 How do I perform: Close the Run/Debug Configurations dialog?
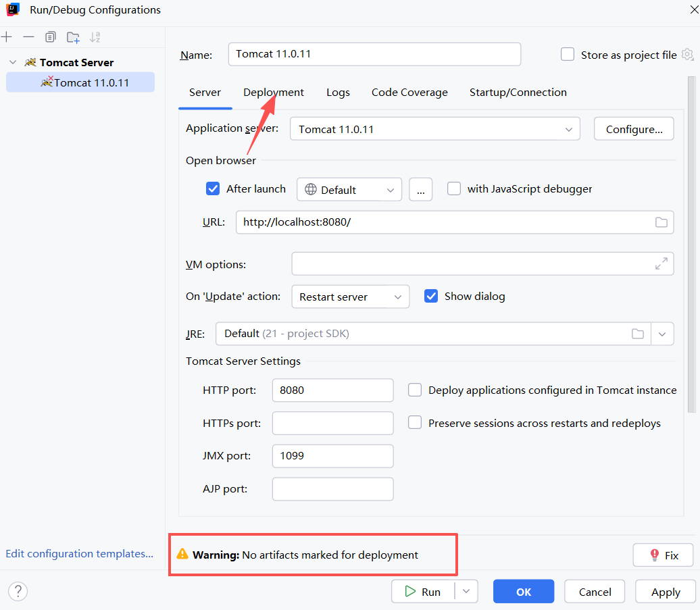(x=694, y=9)
